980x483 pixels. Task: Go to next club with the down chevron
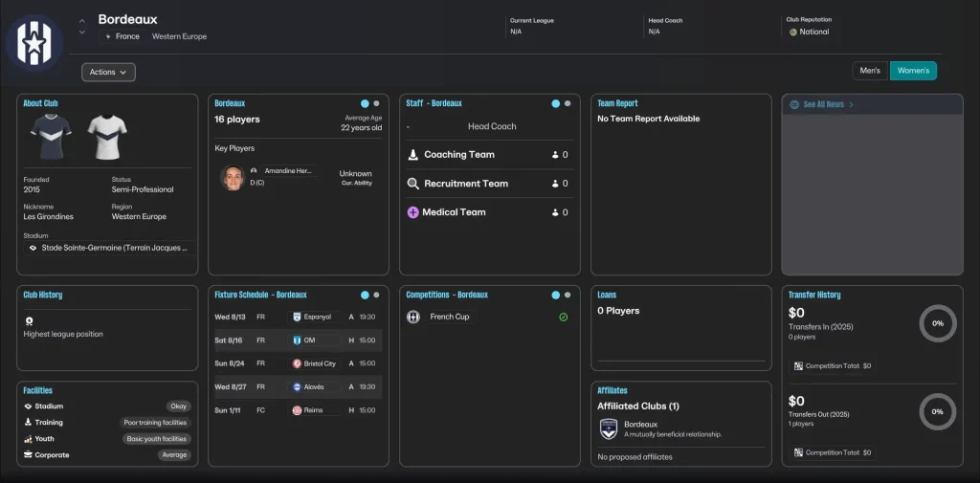[82, 32]
